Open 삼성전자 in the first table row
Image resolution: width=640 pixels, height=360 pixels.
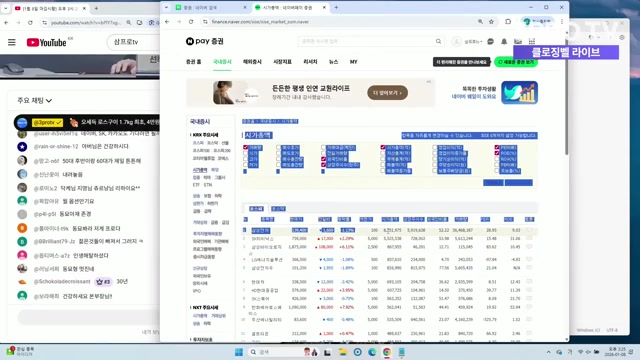pos(261,231)
